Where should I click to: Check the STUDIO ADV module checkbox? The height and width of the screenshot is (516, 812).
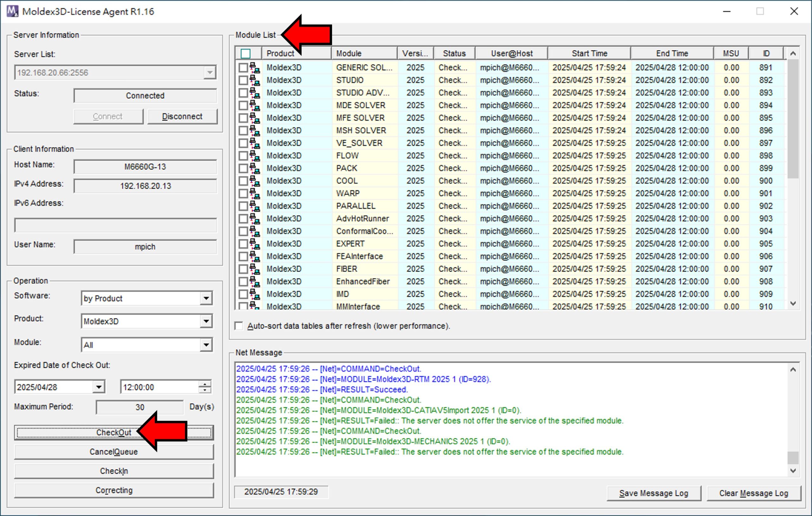click(243, 93)
